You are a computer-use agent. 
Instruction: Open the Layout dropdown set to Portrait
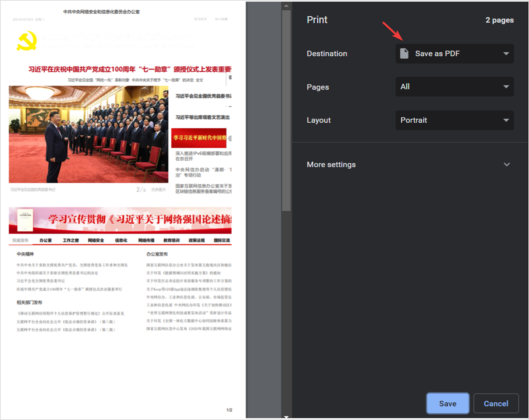[454, 120]
